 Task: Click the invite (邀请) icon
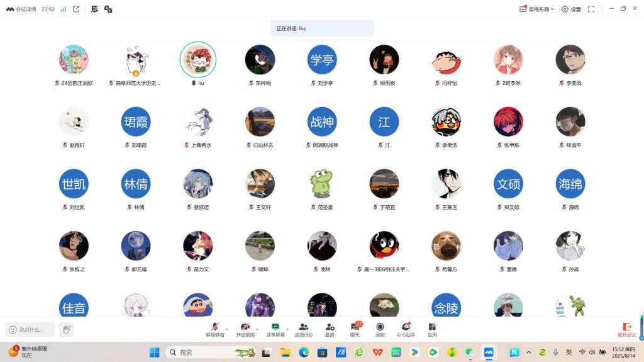330,329
